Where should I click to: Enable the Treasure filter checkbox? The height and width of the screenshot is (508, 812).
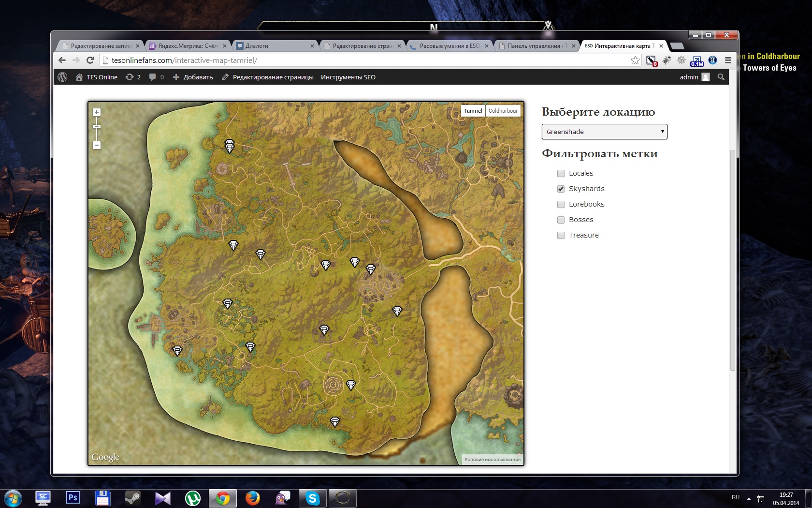point(561,235)
